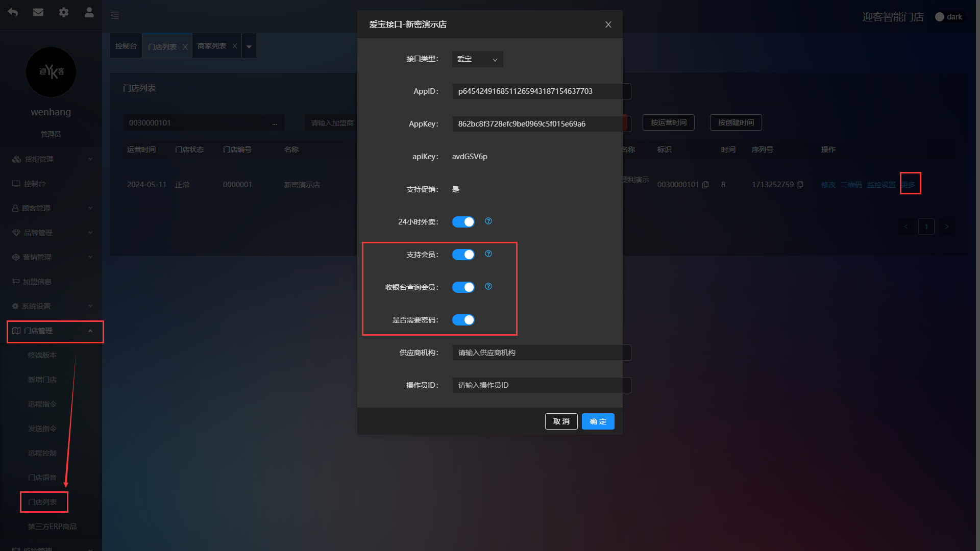
Task: Go to previous page of store list
Action: point(906,227)
